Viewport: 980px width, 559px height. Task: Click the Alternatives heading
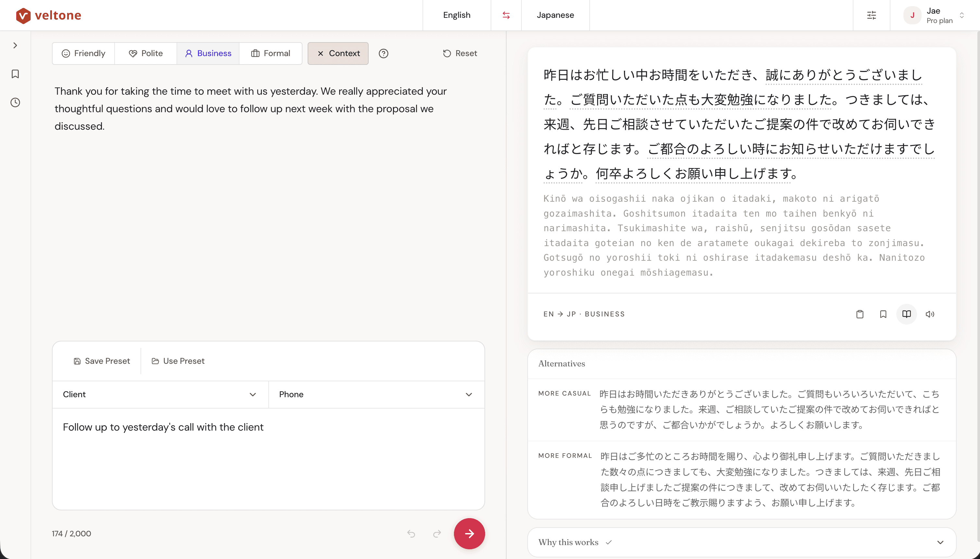pos(561,363)
